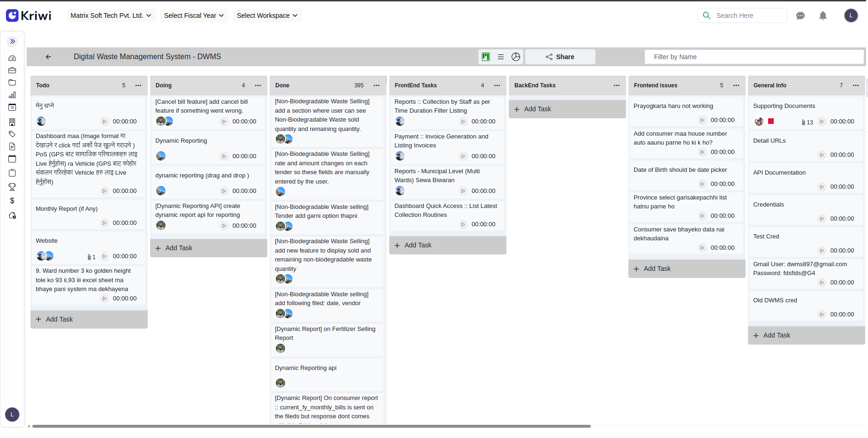Start timer on Dynamic Reporting task
Image resolution: width=868 pixels, height=438 pixels.
[x=224, y=156]
